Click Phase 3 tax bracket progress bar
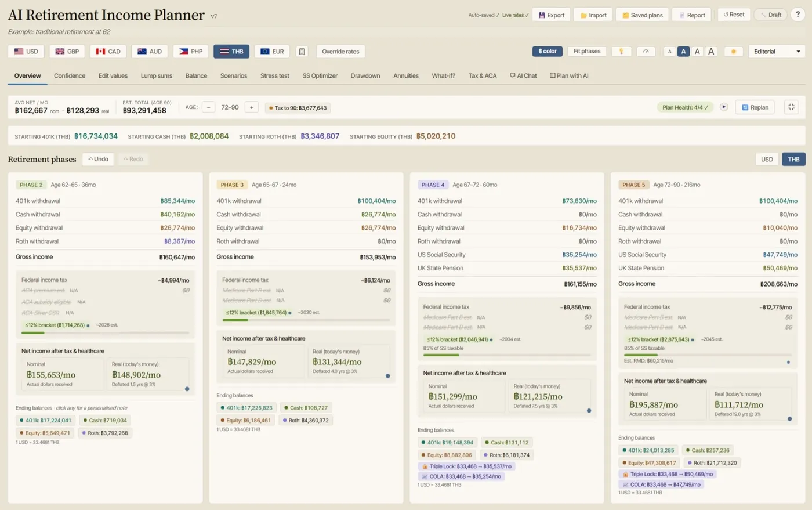This screenshot has height=510, width=812. tap(306, 320)
